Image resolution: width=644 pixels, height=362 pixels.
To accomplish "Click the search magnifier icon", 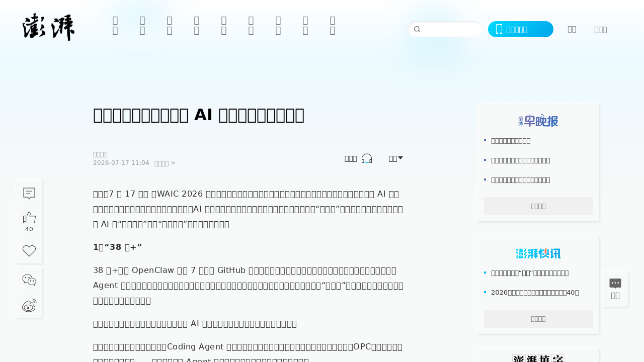I will tap(417, 29).
